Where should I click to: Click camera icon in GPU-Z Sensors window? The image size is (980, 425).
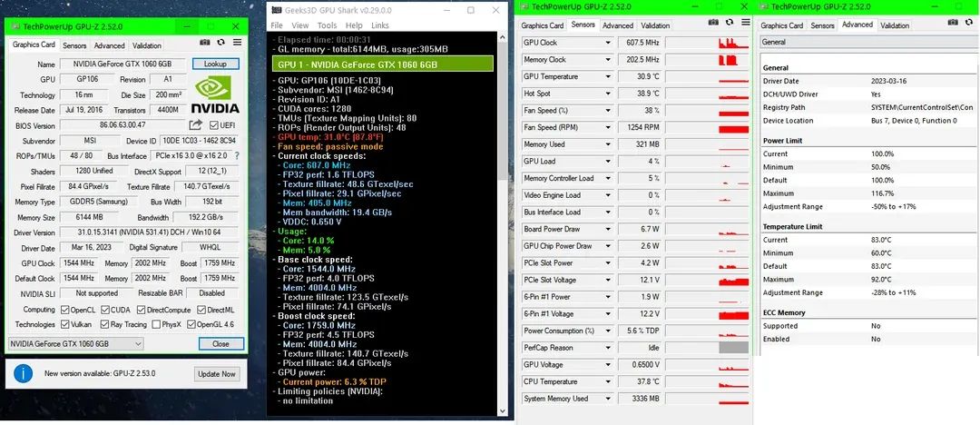[713, 23]
